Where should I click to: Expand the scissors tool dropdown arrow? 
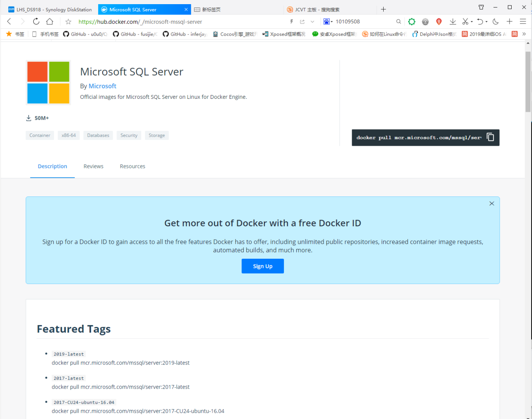pyautogui.click(x=472, y=22)
